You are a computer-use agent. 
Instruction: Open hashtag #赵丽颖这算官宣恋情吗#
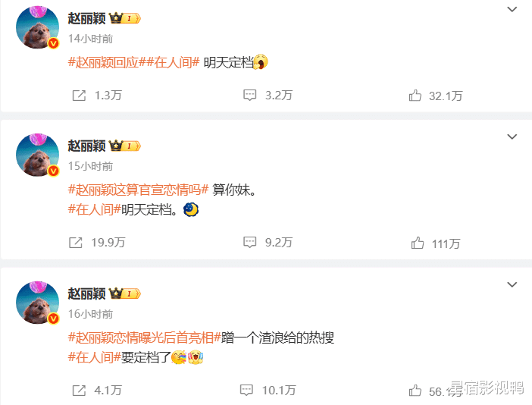click(138, 190)
